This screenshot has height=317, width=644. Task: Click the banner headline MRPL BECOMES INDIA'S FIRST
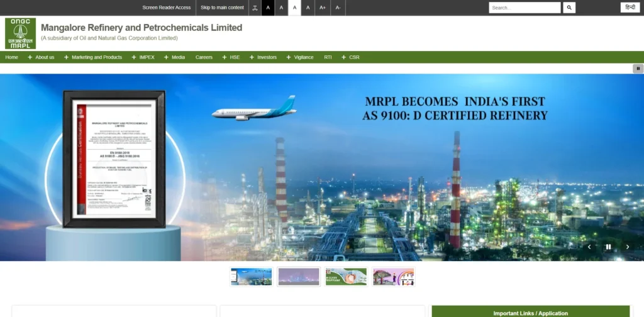click(455, 102)
